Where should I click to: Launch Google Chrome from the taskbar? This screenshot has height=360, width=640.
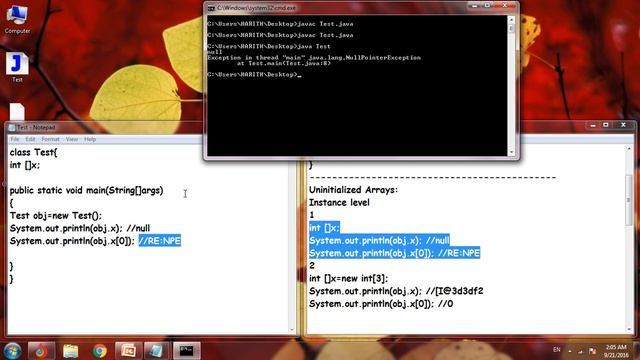tap(100, 351)
